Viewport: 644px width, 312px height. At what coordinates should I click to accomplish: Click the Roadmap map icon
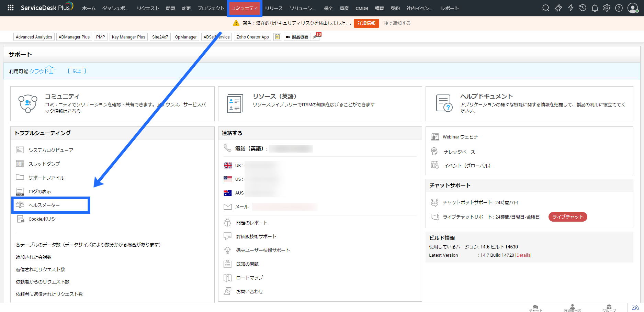coord(227,277)
